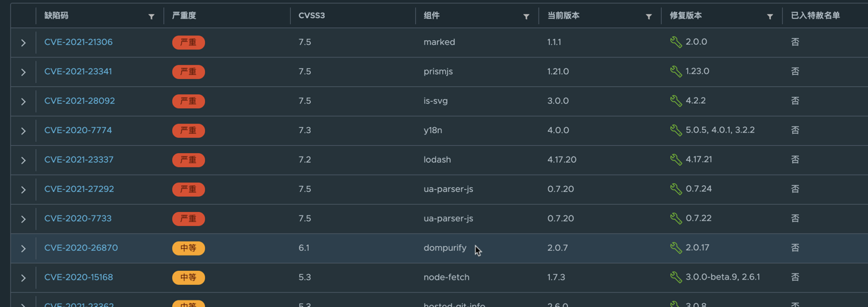Click the wrench icon beside 3.0.0-beta.9, 2.6.1
The image size is (868, 307).
[676, 278]
